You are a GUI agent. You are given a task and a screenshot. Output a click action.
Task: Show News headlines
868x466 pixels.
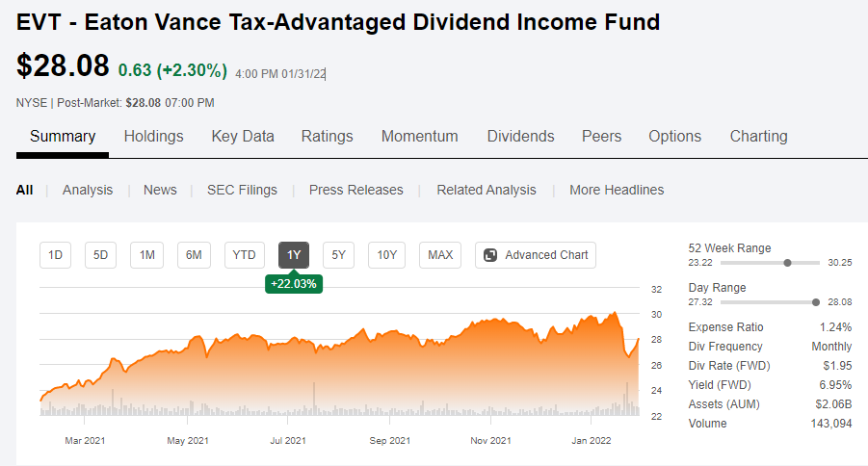(x=160, y=190)
